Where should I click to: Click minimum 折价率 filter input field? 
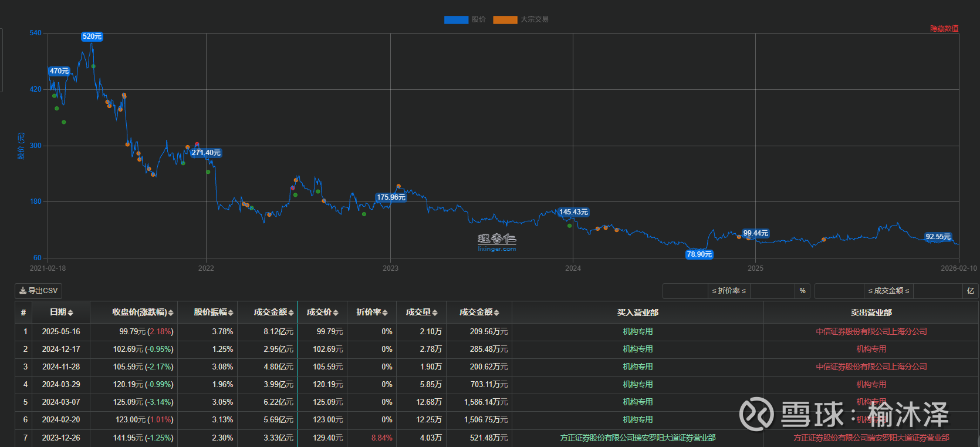(x=685, y=291)
